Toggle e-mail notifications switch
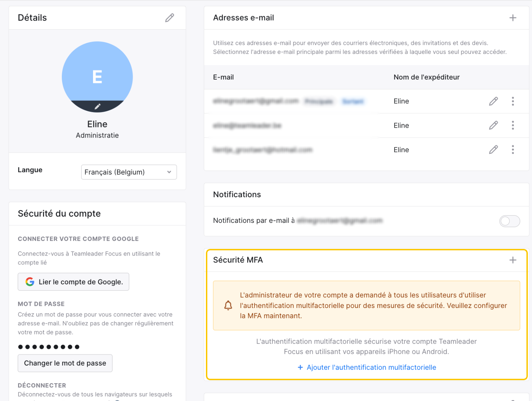 [x=509, y=221]
